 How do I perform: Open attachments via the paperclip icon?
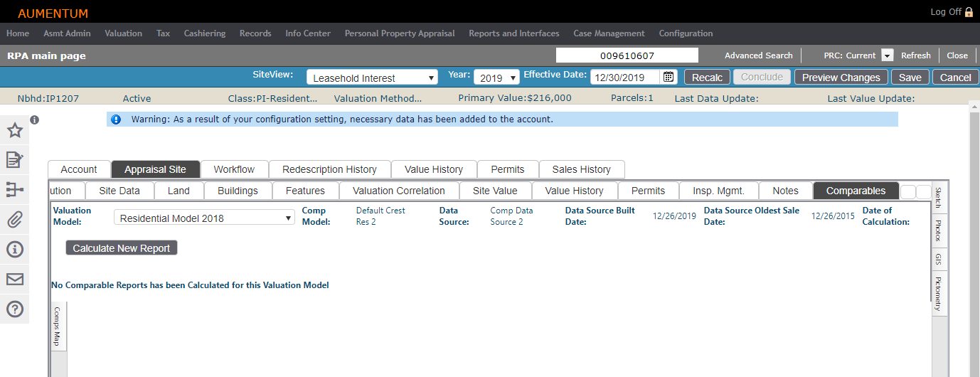click(14, 220)
